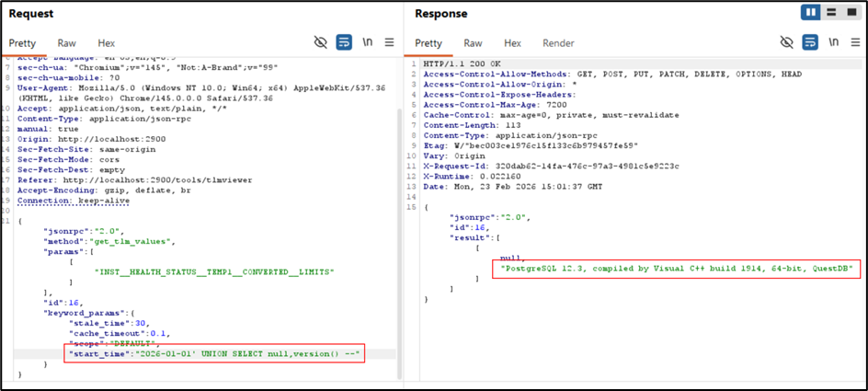Toggle hide non-printable characters in Request
This screenshot has width=868, height=391.
click(x=320, y=42)
